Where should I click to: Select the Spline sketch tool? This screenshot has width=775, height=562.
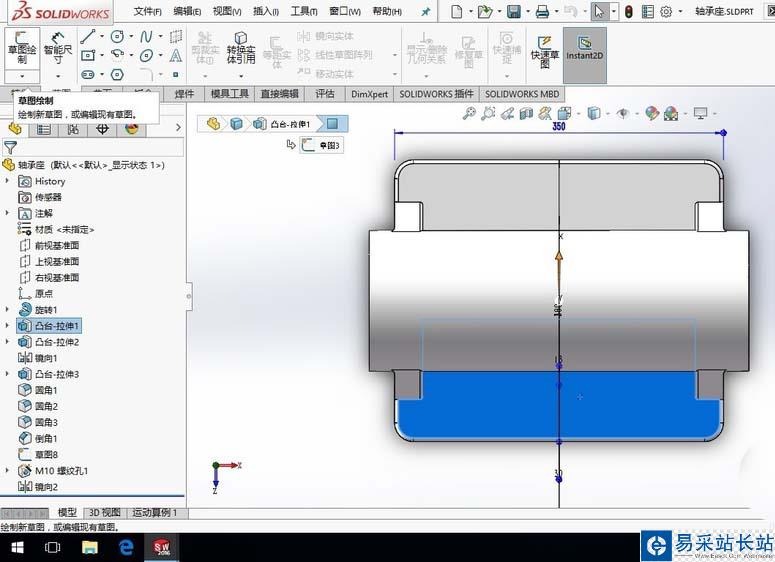tap(146, 36)
